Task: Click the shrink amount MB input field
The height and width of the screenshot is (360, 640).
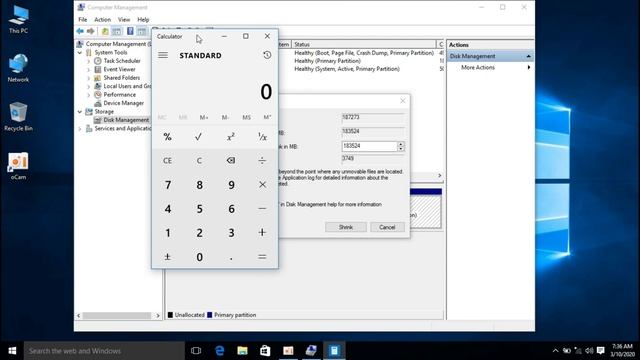Action: point(369,146)
